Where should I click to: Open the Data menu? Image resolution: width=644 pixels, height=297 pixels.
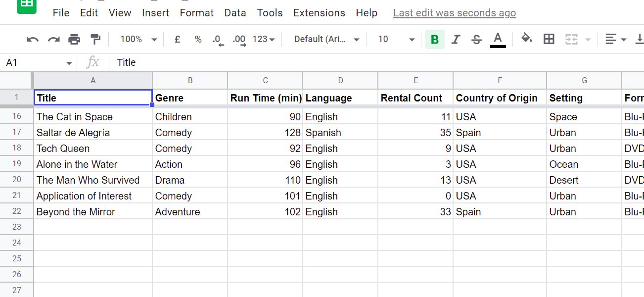pos(235,12)
